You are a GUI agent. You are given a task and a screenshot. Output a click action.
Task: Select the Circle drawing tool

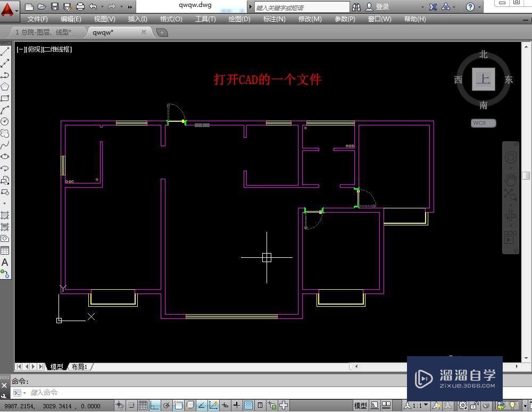point(6,121)
